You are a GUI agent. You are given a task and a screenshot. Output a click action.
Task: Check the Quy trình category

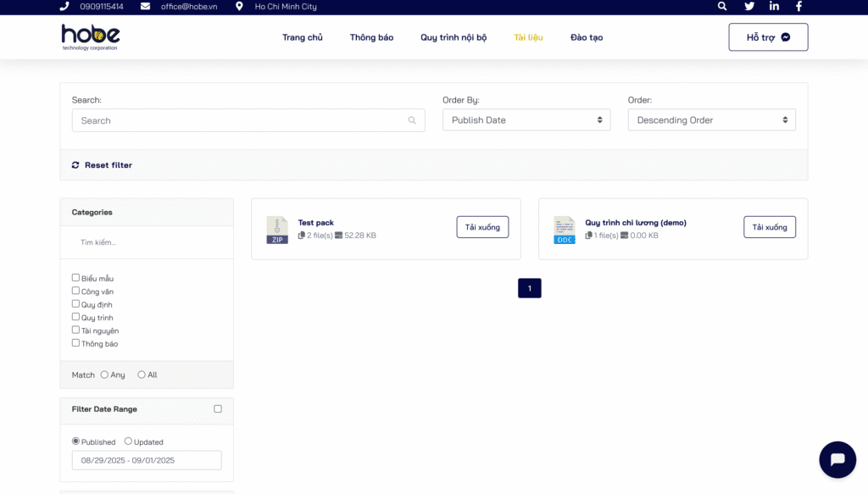(75, 317)
